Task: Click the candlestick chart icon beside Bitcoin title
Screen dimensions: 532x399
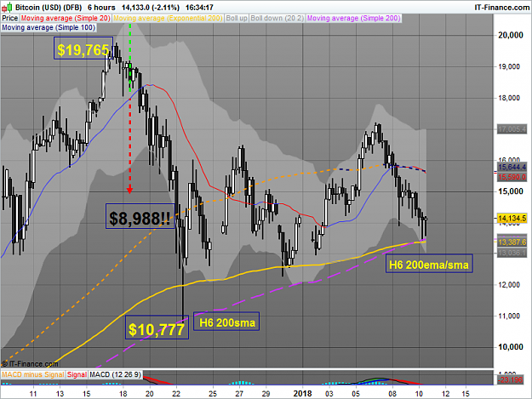Action: (x=7, y=7)
